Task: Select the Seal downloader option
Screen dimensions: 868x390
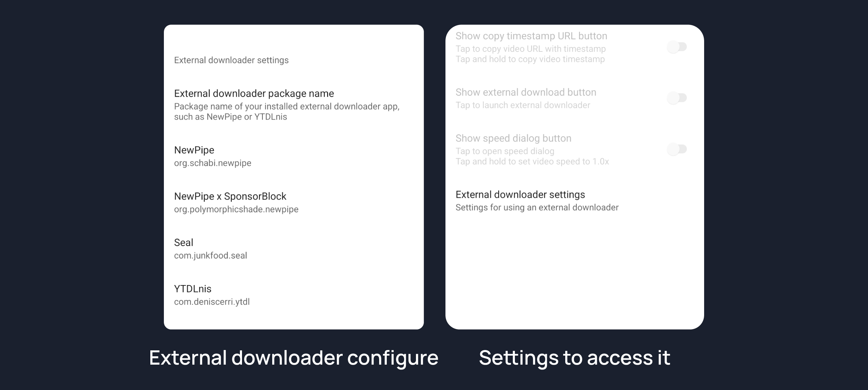Action: [x=184, y=243]
